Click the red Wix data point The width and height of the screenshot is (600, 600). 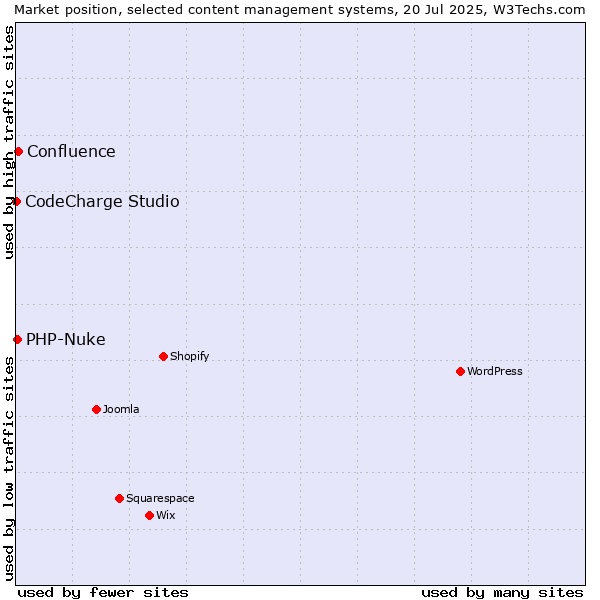point(150,515)
